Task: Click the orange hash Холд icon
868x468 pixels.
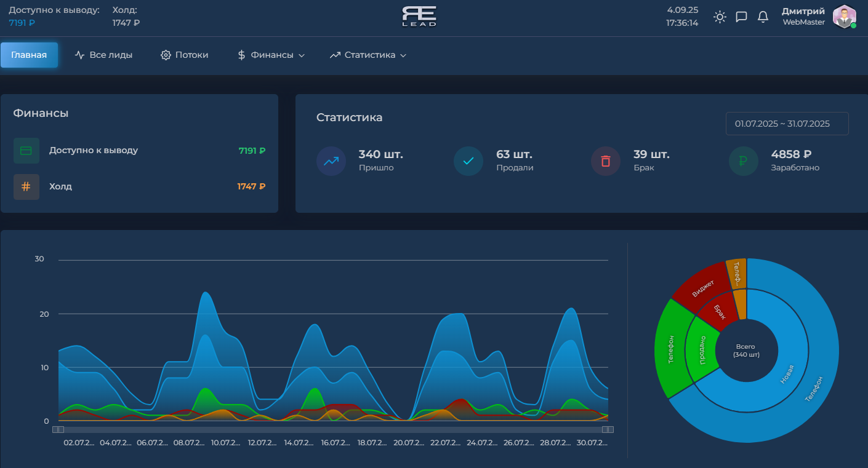Action: [x=26, y=187]
